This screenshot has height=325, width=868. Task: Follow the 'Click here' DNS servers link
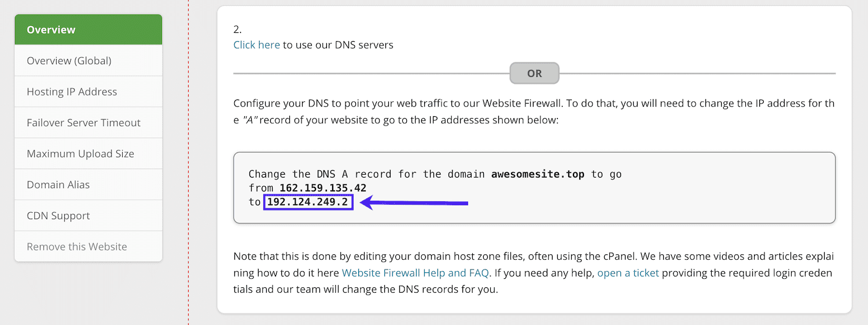[x=256, y=45]
